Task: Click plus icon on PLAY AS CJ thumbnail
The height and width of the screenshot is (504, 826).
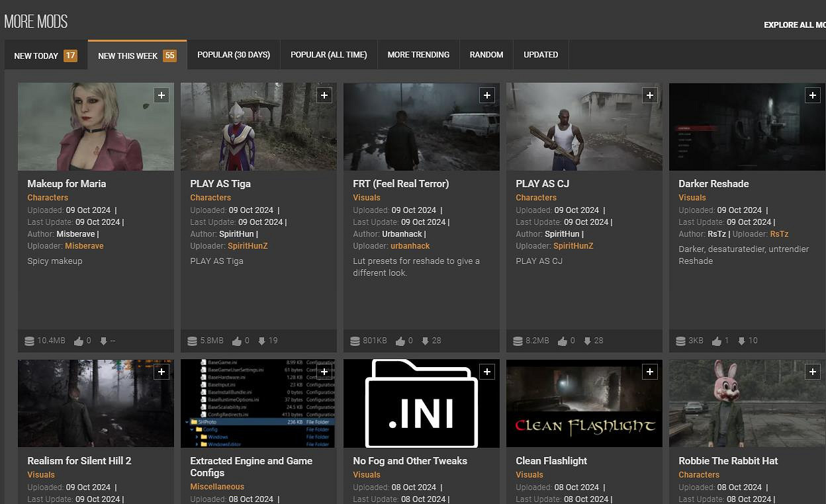Action: [x=650, y=95]
